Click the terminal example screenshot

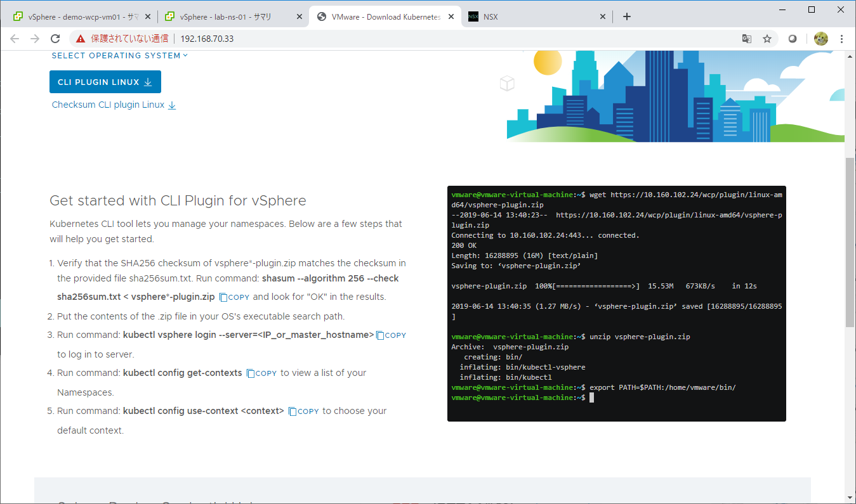(617, 304)
